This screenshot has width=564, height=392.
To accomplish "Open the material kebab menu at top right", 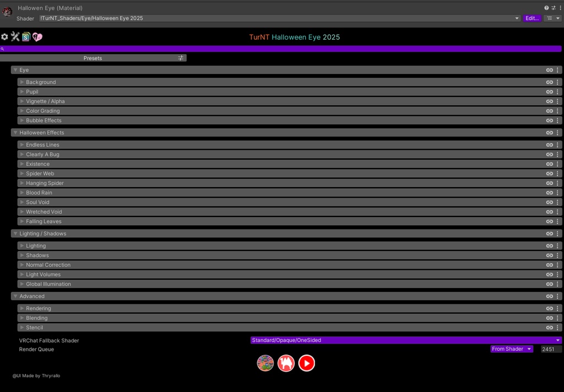I will pos(560,8).
